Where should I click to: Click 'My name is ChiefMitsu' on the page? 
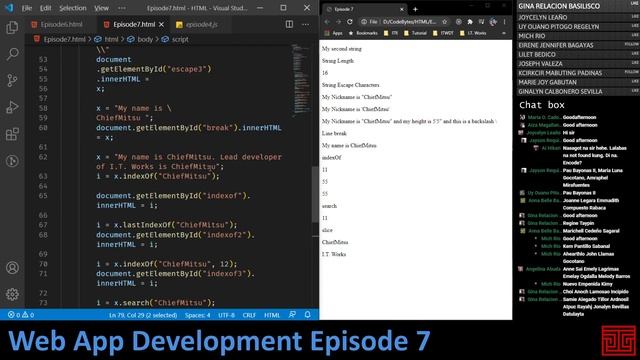[349, 145]
